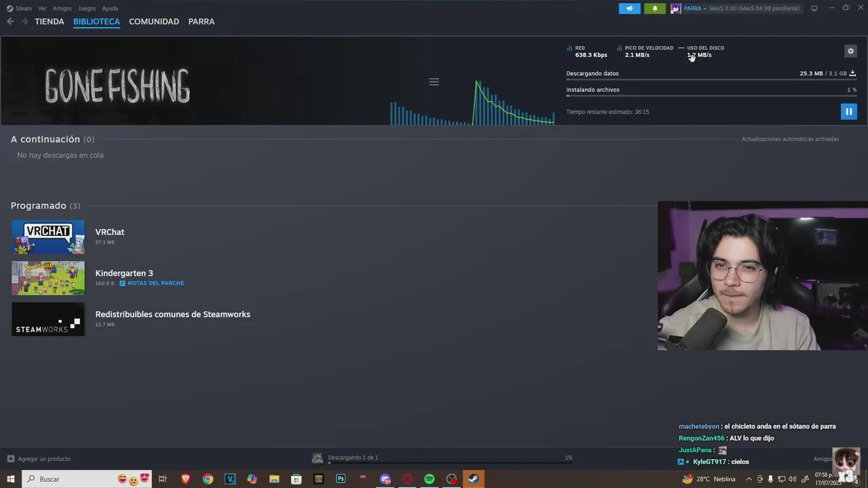Open the Kindergarten 3 thumbnail
868x488 pixels.
pos(48,278)
